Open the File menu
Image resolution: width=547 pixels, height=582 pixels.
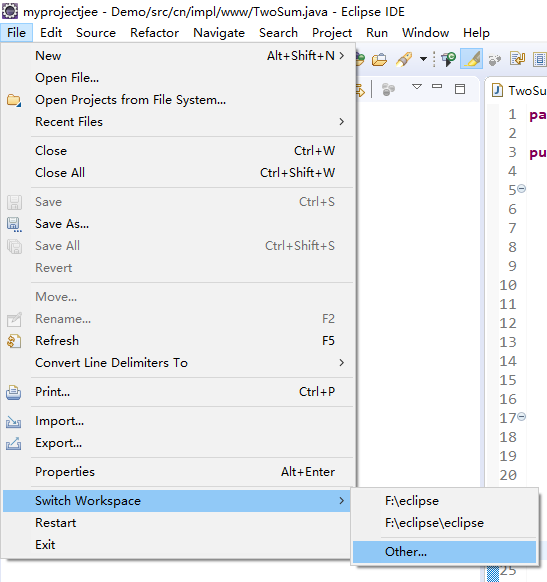16,33
